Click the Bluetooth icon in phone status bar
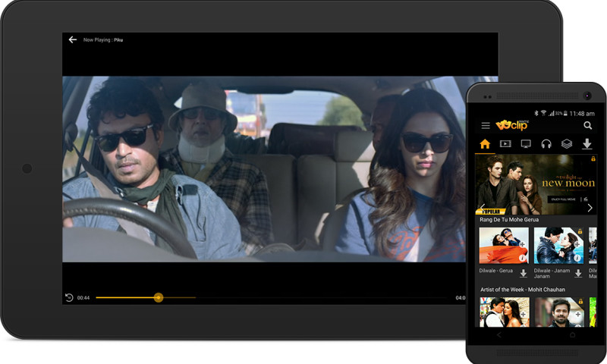 [x=536, y=113]
